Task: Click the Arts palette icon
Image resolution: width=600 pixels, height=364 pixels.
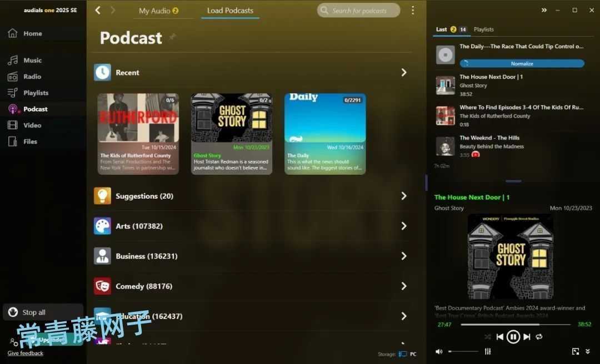Action: tap(102, 226)
